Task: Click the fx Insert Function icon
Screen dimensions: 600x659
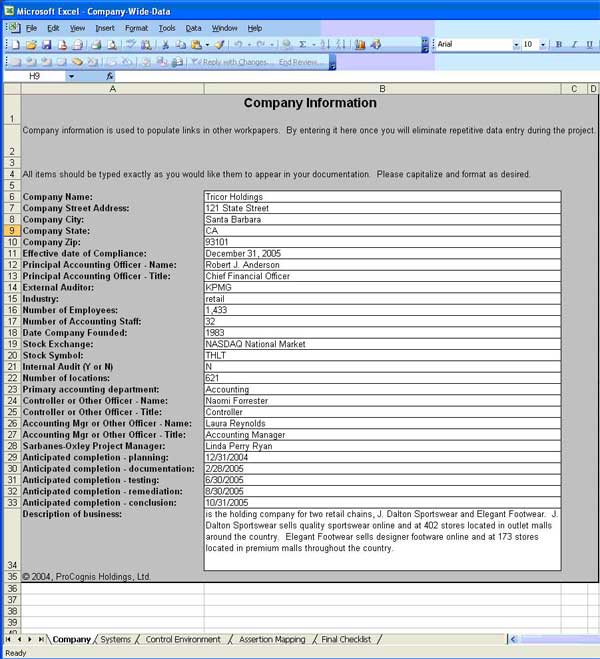Action: (x=109, y=76)
